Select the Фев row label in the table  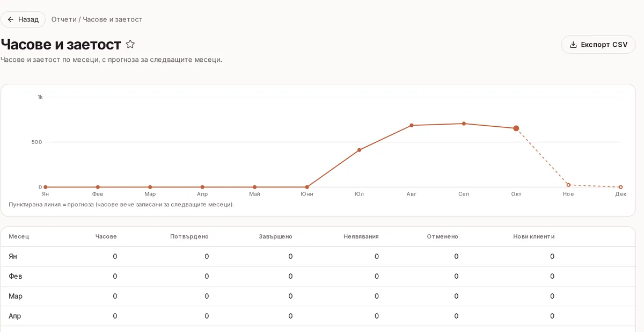(x=16, y=276)
